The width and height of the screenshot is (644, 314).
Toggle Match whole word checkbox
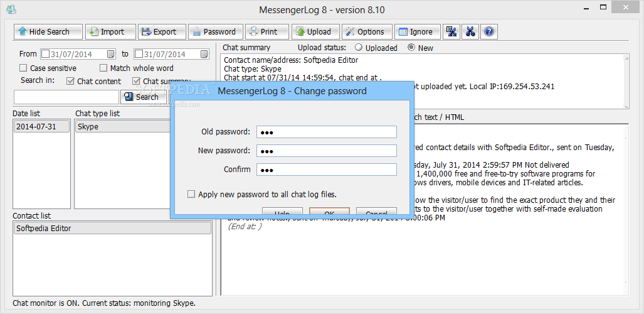[x=103, y=68]
